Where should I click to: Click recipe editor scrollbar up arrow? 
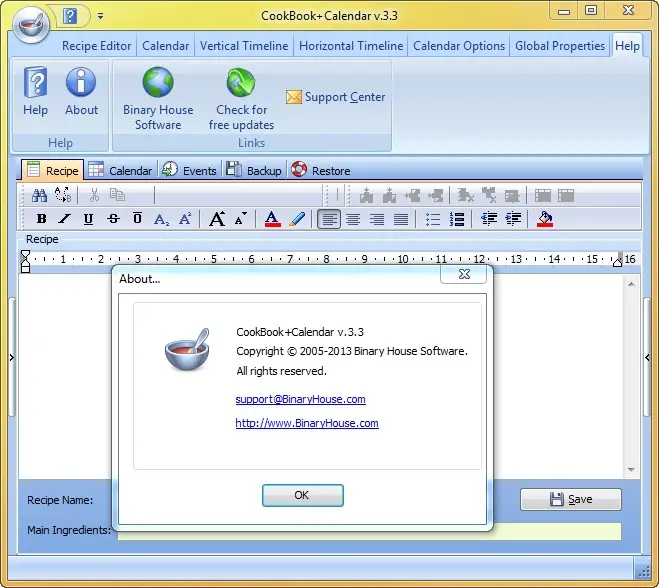[x=631, y=285]
